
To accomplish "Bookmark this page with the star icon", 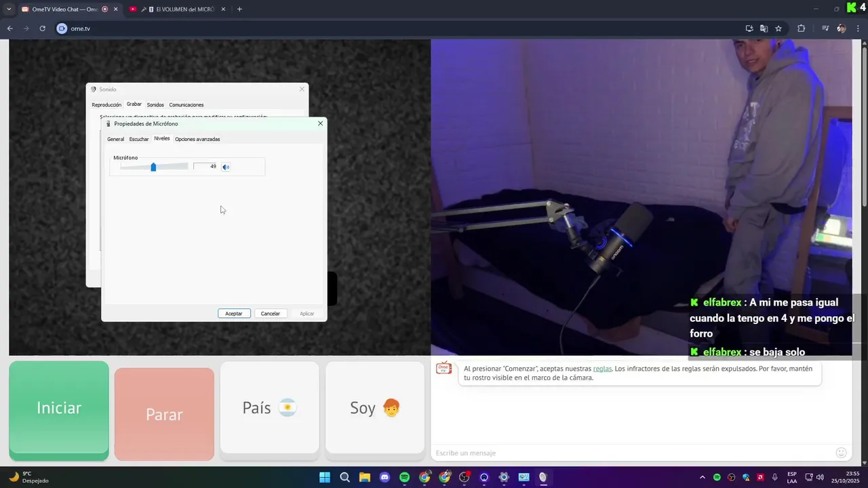I will (x=778, y=28).
